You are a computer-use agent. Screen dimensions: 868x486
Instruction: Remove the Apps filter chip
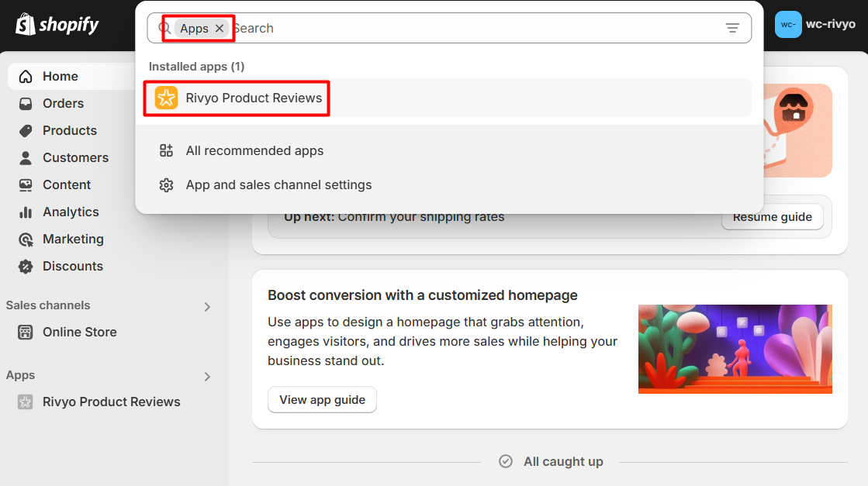tap(220, 28)
